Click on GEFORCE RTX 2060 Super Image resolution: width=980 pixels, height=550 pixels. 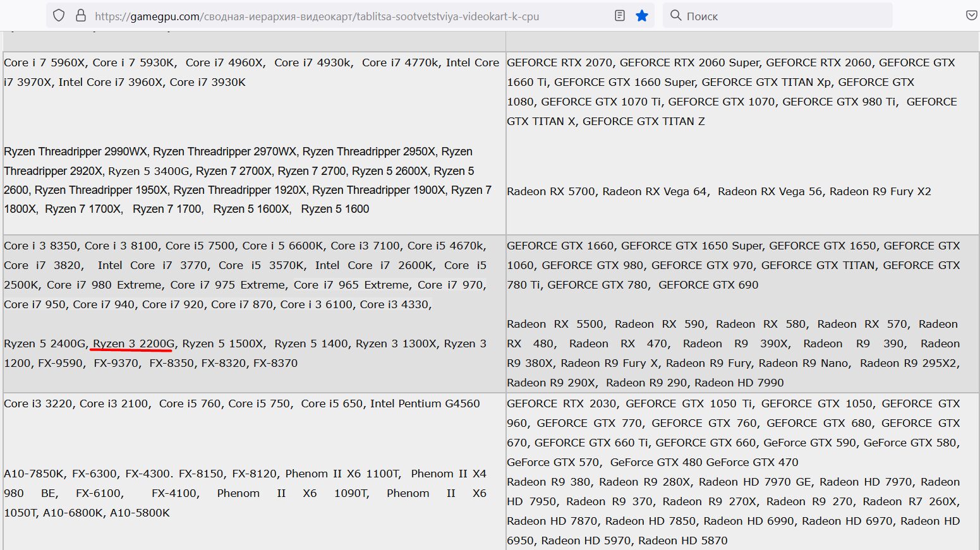(x=689, y=63)
